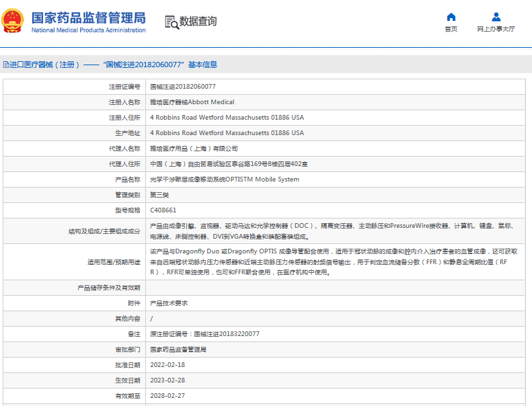Viewport: 532px width, 406px height.
Task: Click 国家药品监督管理局 site title
Action: (89, 17)
